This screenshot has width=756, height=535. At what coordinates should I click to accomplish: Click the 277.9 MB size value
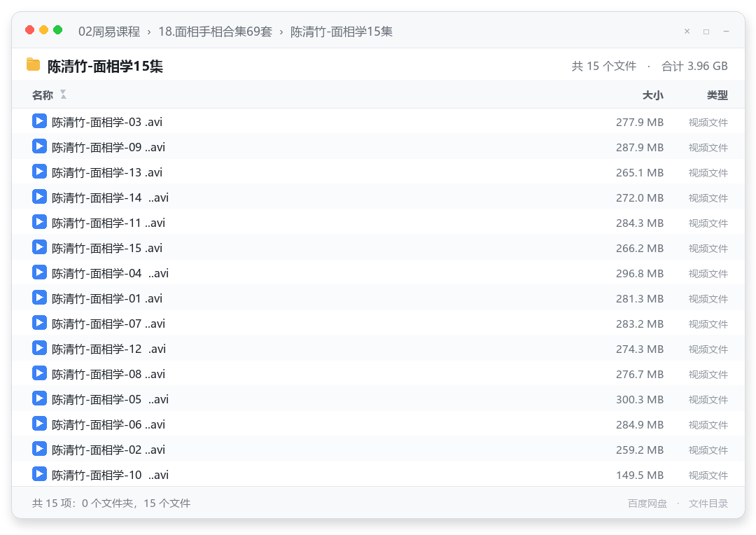coord(640,123)
